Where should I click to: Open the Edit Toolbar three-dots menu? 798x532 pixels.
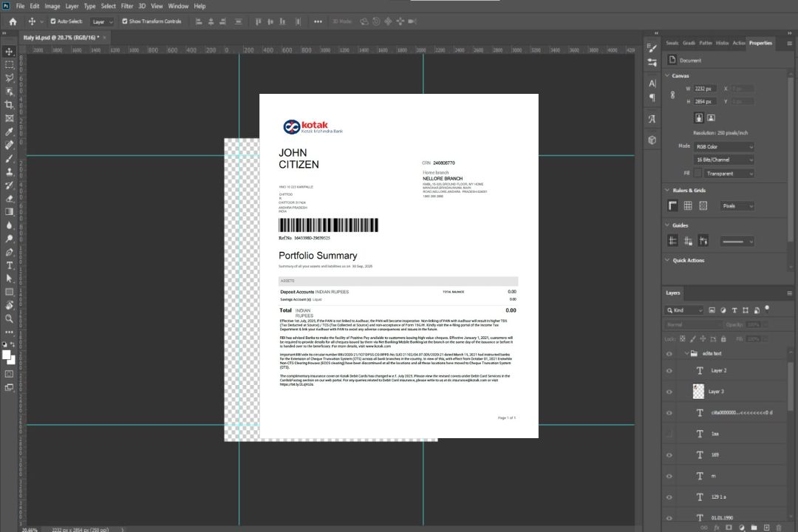click(9, 332)
